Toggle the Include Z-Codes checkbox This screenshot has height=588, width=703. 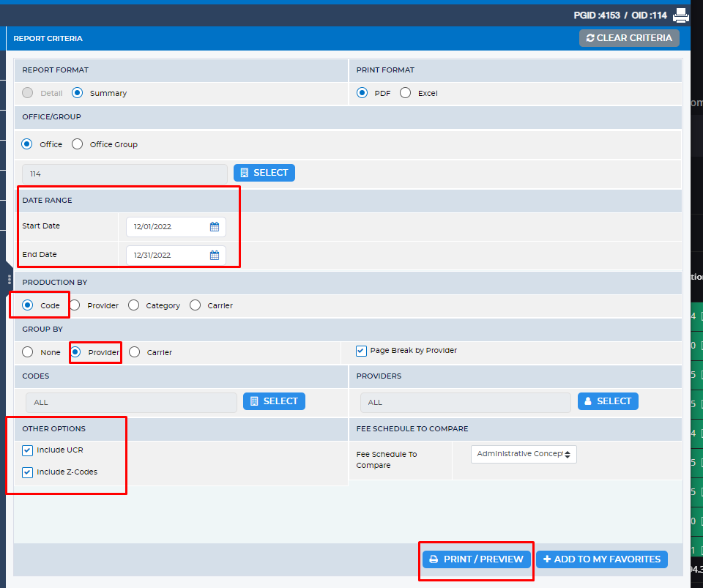point(28,472)
